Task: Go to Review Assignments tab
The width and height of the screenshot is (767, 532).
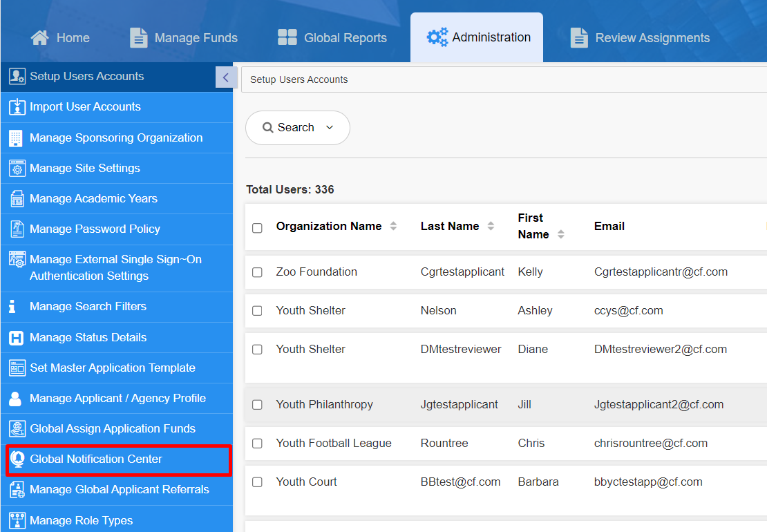Action: pos(640,38)
